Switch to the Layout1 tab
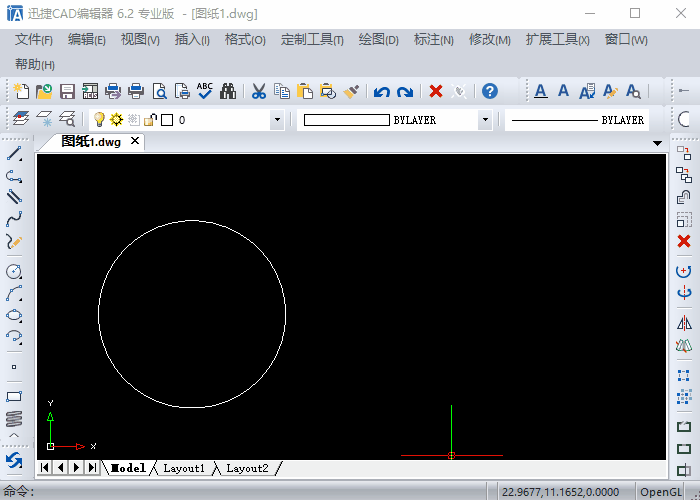Image resolution: width=700 pixels, height=500 pixels. click(183, 468)
